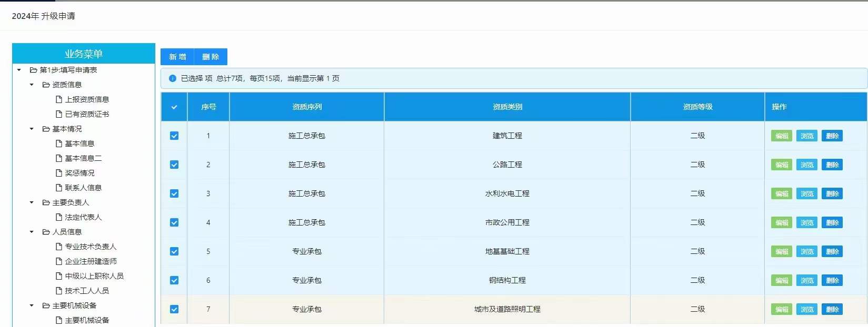Click 浏览 for the 公路工程 row

tap(807, 165)
